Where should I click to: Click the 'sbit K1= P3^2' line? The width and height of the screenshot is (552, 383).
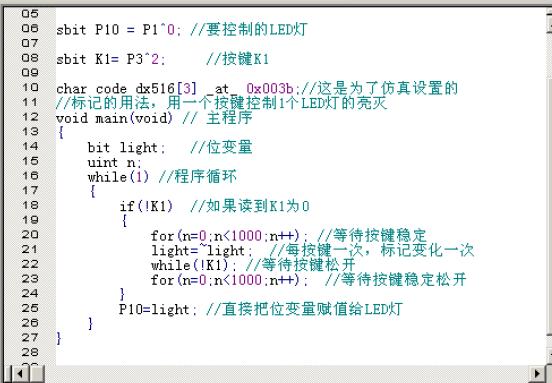(x=111, y=59)
